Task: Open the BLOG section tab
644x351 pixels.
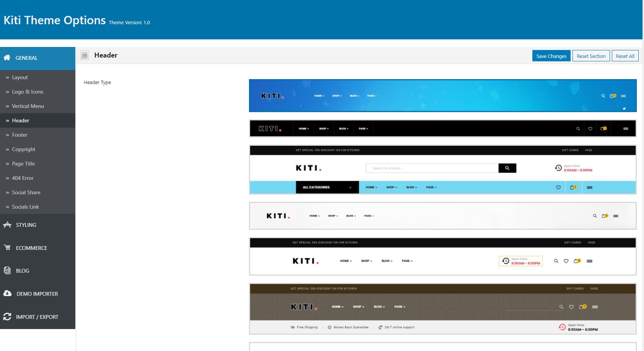Action: click(x=37, y=271)
